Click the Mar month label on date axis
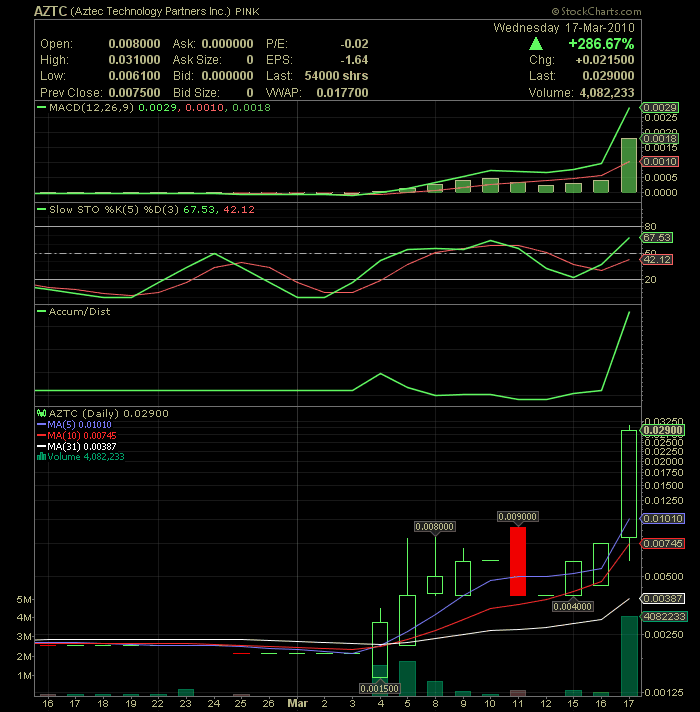The image size is (700, 712). [x=297, y=703]
